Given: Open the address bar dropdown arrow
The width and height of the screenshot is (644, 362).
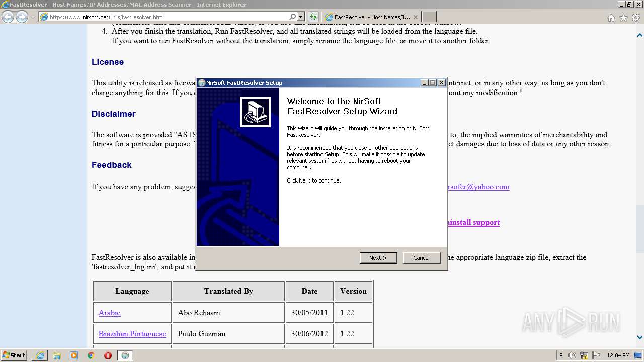Looking at the screenshot, I should click(x=301, y=17).
